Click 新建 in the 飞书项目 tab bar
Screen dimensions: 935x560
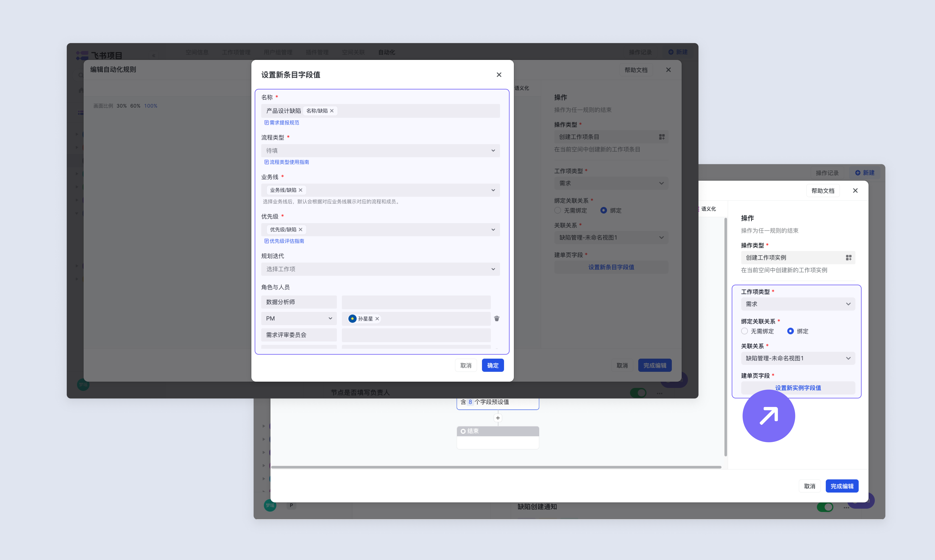[678, 52]
